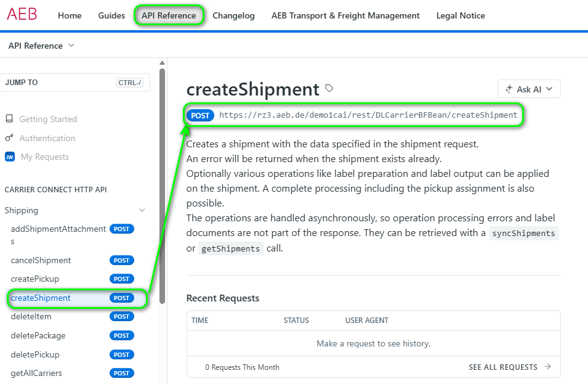Click the POST method badge before URL

coord(200,115)
